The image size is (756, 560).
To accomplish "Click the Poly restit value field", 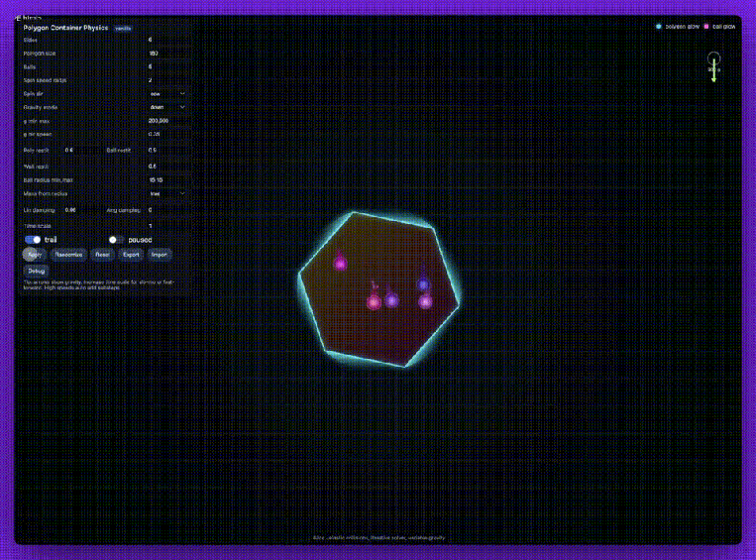I will pos(82,150).
